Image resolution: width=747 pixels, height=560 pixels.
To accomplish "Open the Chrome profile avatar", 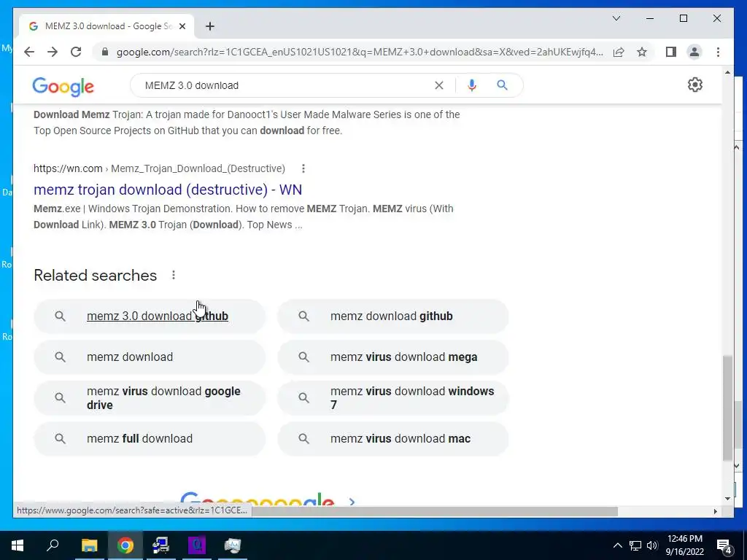I will click(694, 52).
